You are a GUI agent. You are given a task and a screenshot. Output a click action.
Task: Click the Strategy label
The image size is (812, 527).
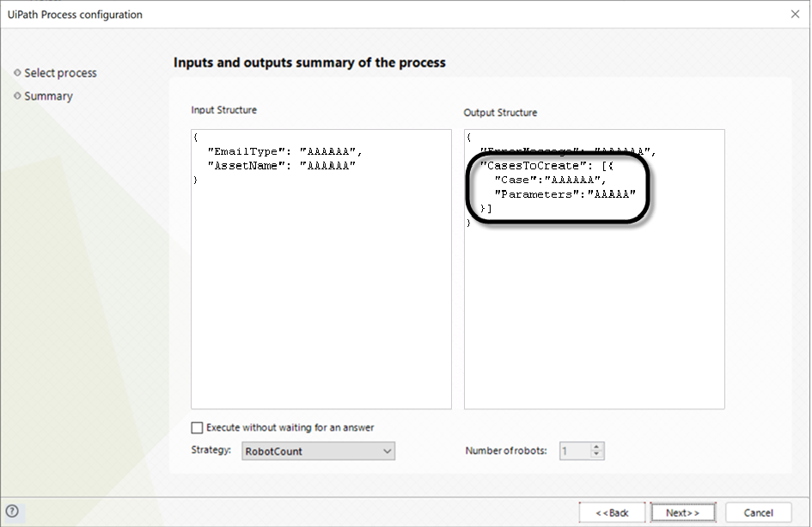coord(211,450)
